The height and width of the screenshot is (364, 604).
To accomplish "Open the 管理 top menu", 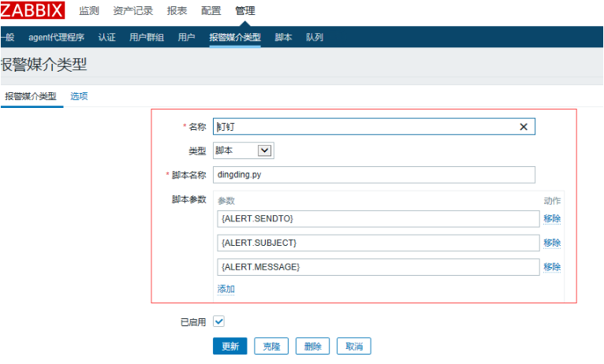I will [x=245, y=11].
